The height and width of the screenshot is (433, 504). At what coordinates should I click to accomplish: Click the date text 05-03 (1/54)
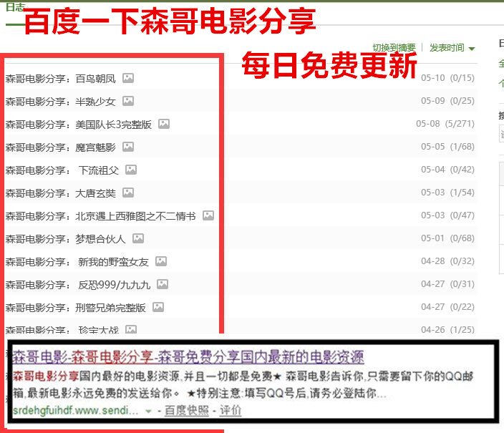tap(447, 193)
